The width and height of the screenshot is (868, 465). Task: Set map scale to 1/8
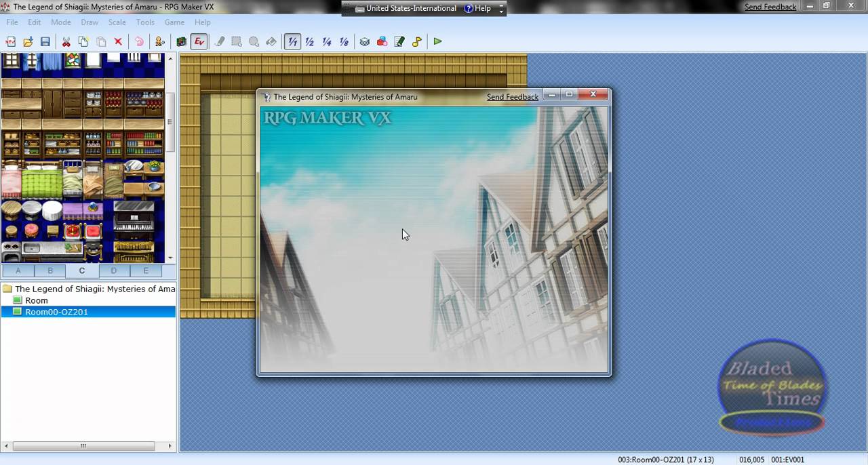click(x=344, y=41)
